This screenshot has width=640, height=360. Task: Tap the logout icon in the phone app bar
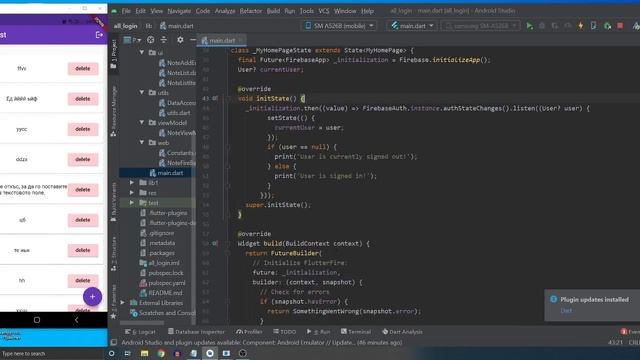(99, 35)
